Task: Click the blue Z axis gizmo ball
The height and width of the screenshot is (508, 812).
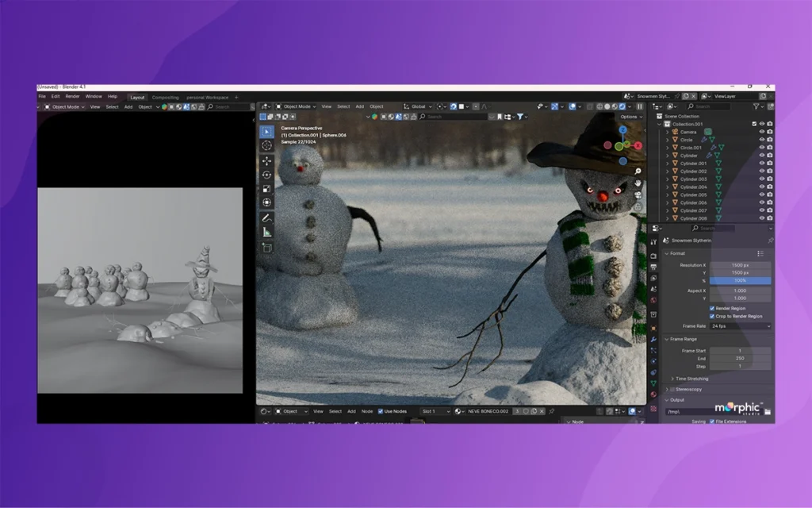Action: click(623, 129)
